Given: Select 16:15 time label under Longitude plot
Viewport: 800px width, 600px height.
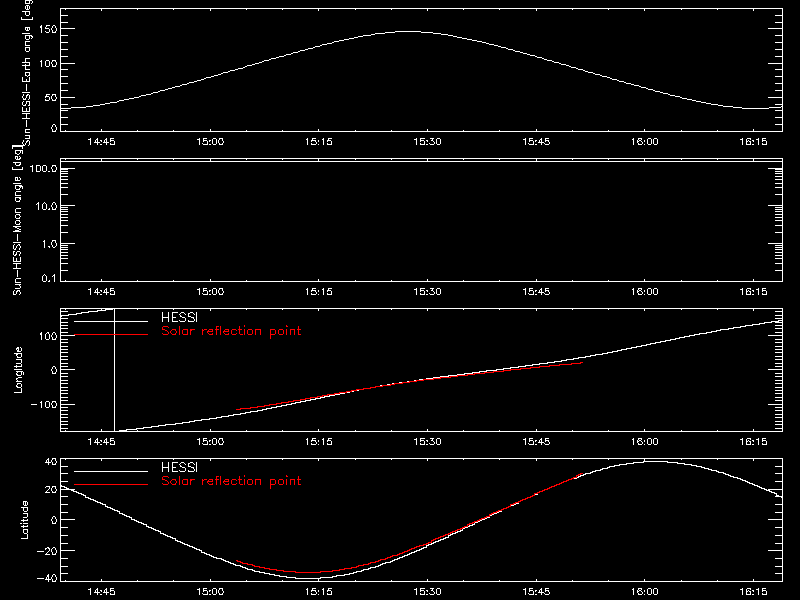Looking at the screenshot, I should (x=753, y=442).
